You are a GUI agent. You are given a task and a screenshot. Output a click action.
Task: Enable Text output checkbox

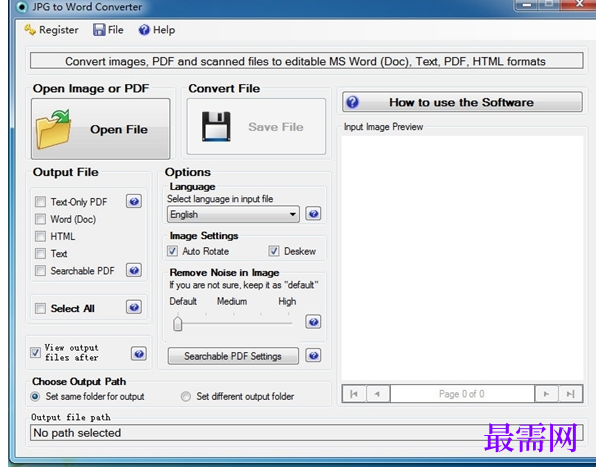coord(40,253)
